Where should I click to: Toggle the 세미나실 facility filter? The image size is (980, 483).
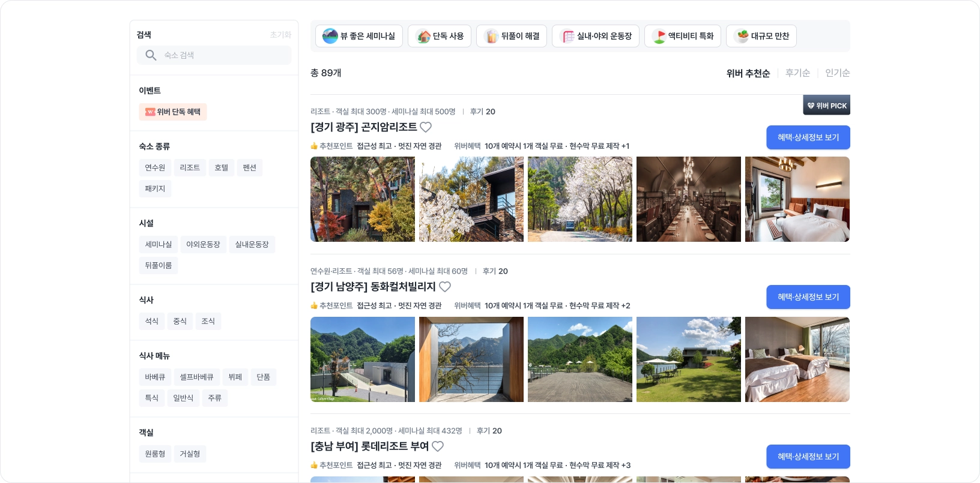(x=159, y=245)
